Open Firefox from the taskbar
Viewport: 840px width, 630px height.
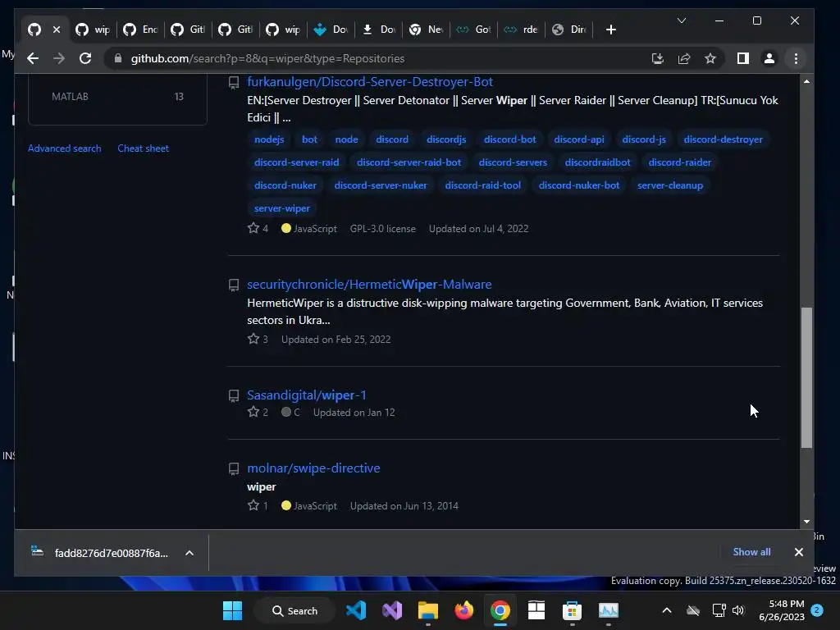(464, 610)
